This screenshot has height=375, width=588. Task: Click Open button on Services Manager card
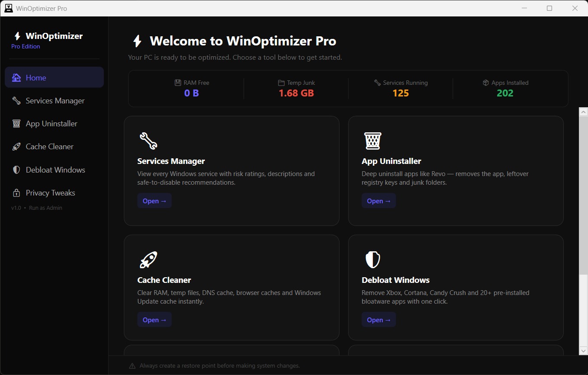(155, 201)
